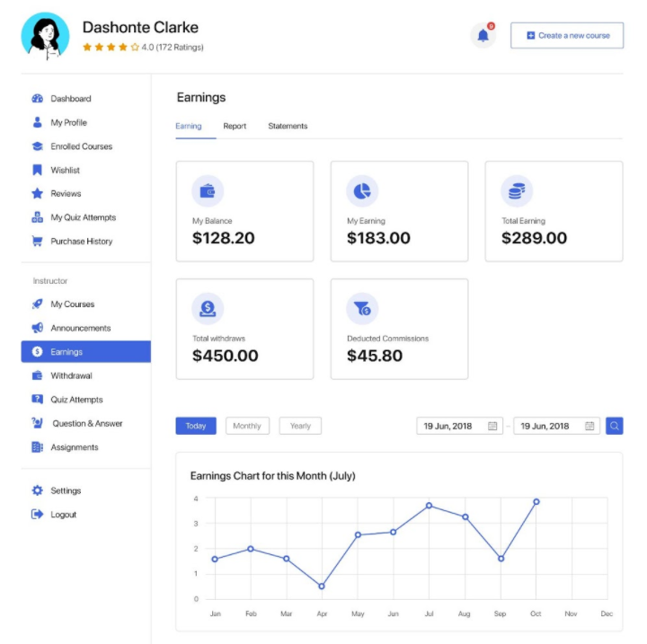Click the Dashonte Clarke profile avatar

click(45, 36)
